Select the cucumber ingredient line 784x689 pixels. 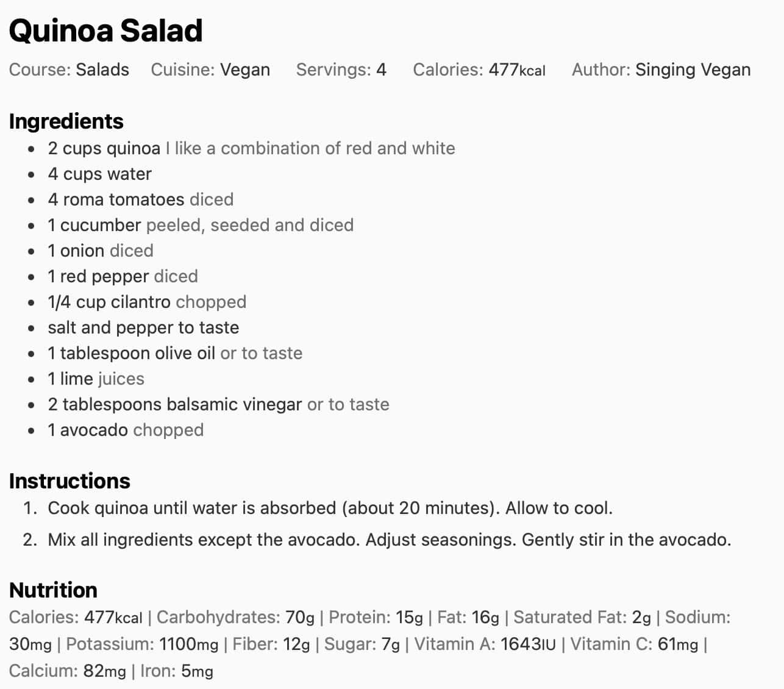(201, 225)
